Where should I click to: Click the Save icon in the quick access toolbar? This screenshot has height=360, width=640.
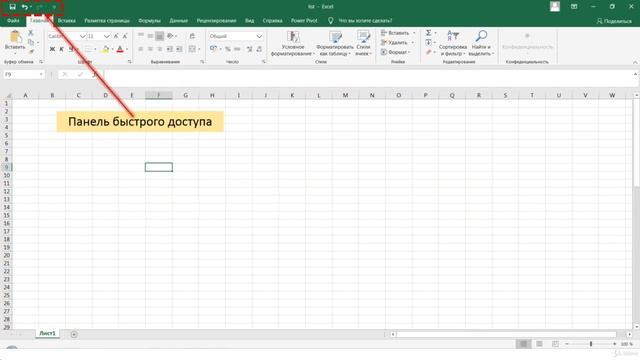(x=12, y=7)
